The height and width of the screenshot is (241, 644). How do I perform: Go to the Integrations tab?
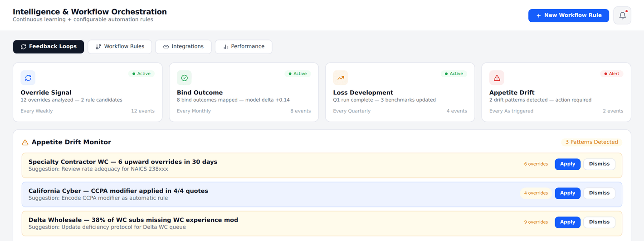pyautogui.click(x=183, y=47)
